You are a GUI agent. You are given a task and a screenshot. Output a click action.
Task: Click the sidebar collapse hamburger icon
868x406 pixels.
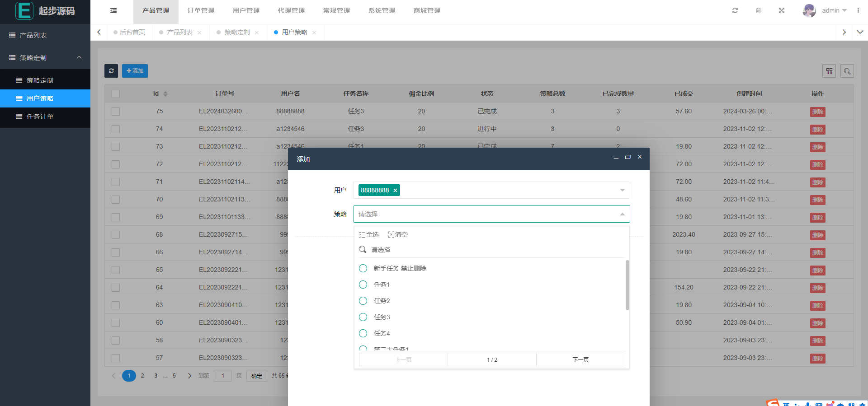point(113,11)
